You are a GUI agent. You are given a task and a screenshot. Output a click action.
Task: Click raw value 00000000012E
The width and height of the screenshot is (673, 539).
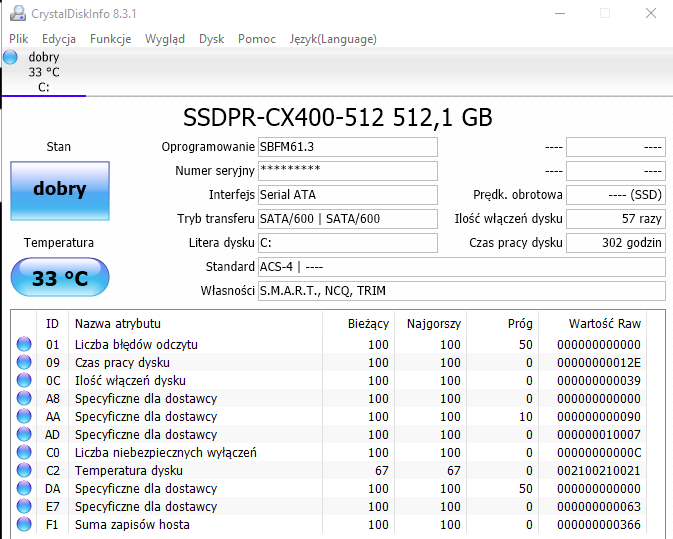pyautogui.click(x=599, y=363)
